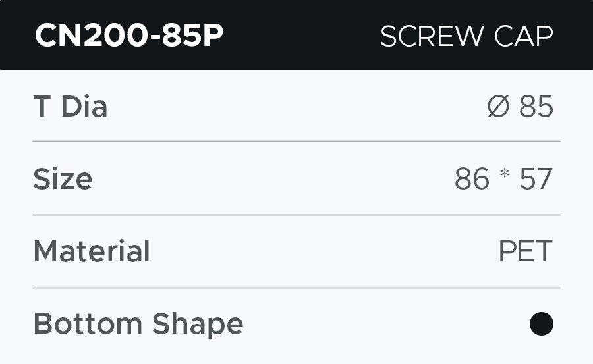
Task: Click the number 86 in the Size value
Action: (x=472, y=179)
